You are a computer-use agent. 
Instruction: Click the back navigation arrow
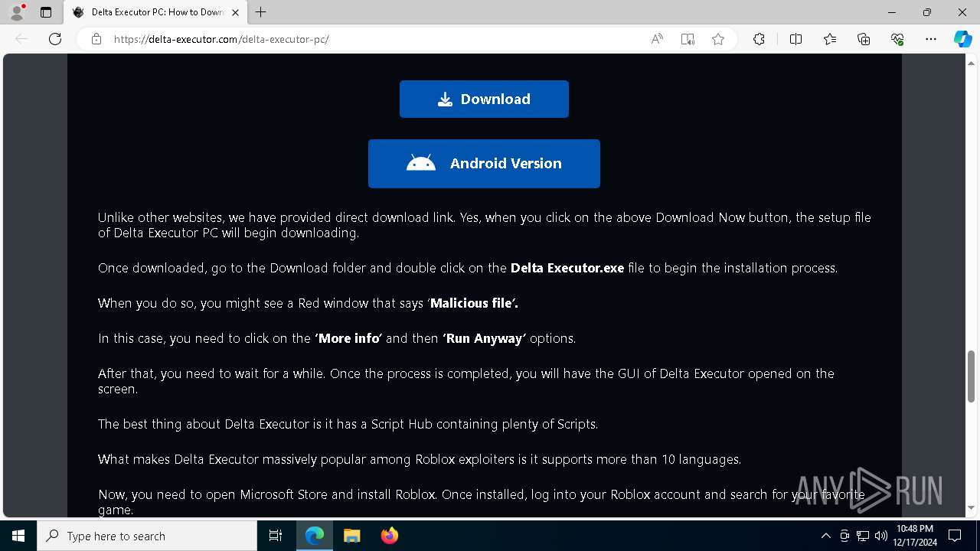point(21,39)
